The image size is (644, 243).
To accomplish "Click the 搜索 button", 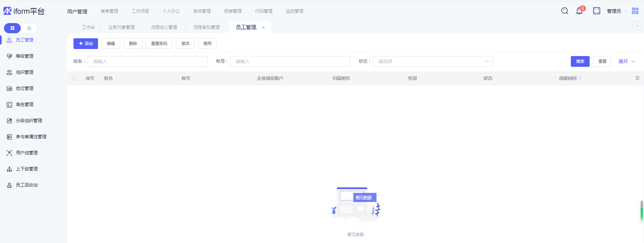I will click(x=580, y=61).
